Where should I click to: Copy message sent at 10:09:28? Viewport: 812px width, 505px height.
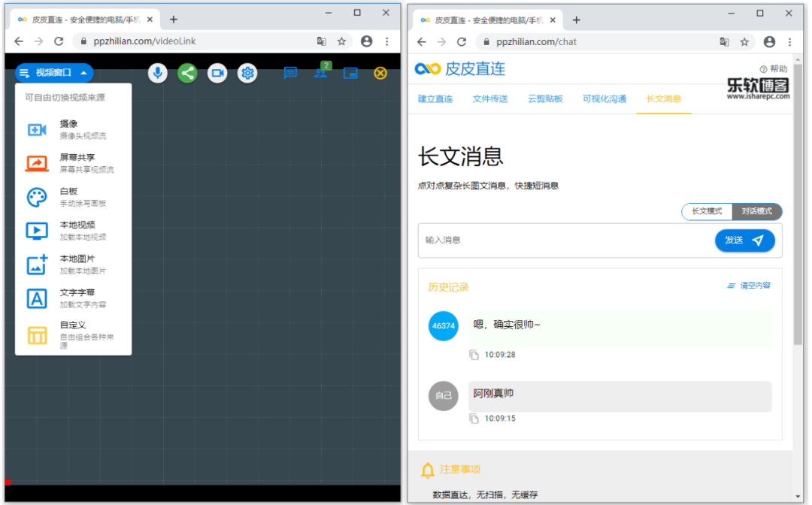pos(474,355)
